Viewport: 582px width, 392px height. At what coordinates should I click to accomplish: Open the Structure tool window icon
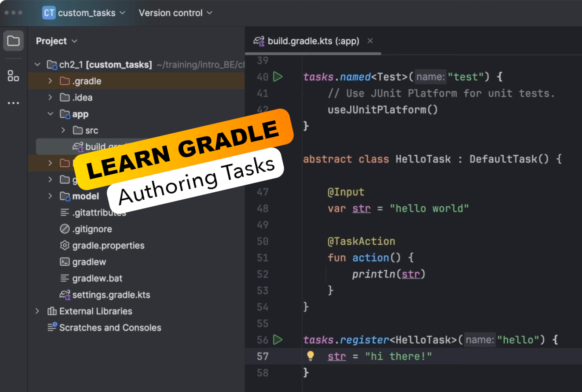click(13, 76)
